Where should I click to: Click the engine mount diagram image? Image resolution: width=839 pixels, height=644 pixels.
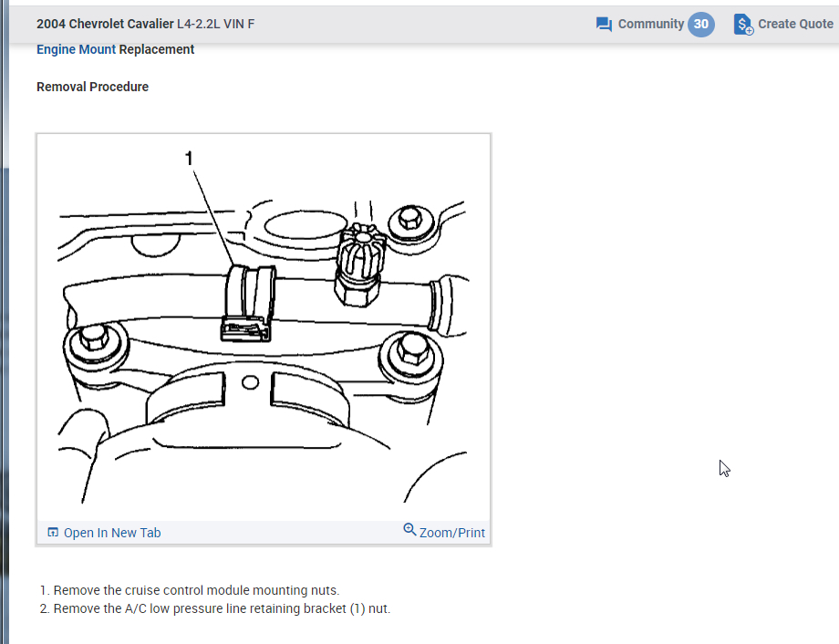click(264, 327)
